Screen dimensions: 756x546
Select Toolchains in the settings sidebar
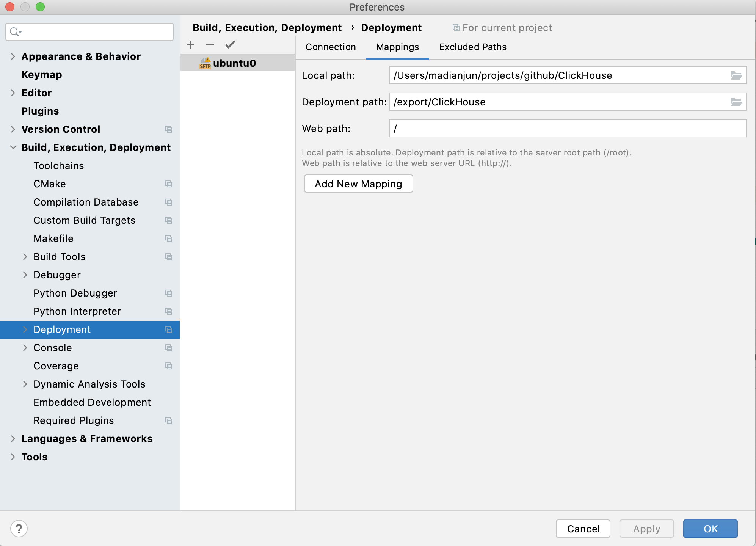pos(59,165)
